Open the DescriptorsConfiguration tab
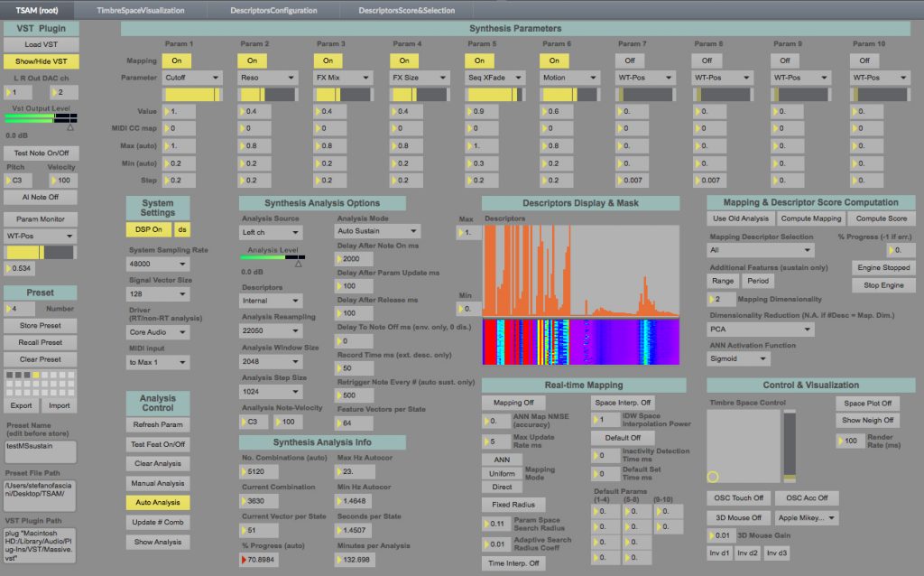The width and height of the screenshot is (924, 576). click(x=275, y=11)
